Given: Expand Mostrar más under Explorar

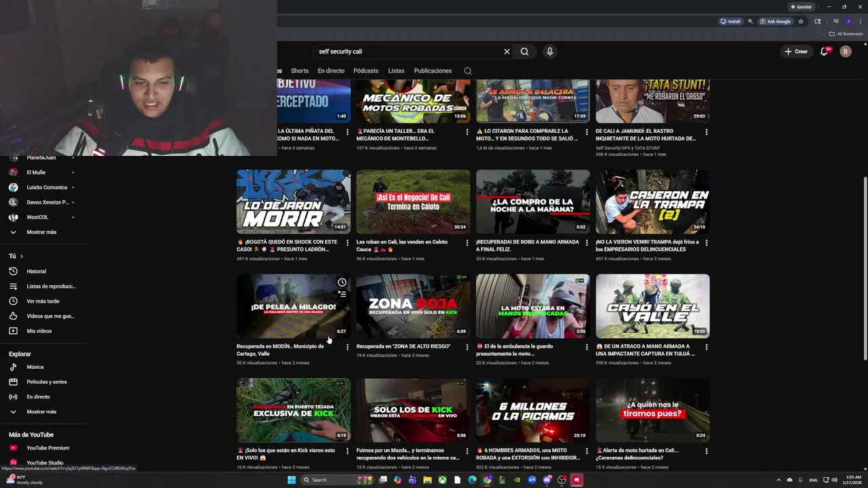Looking at the screenshot, I should click(x=43, y=411).
